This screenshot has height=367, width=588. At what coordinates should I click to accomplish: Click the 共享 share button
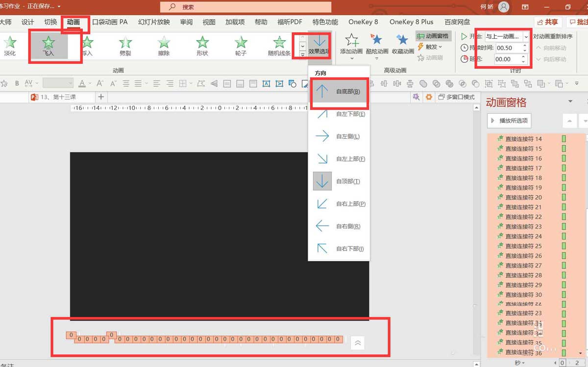(547, 22)
